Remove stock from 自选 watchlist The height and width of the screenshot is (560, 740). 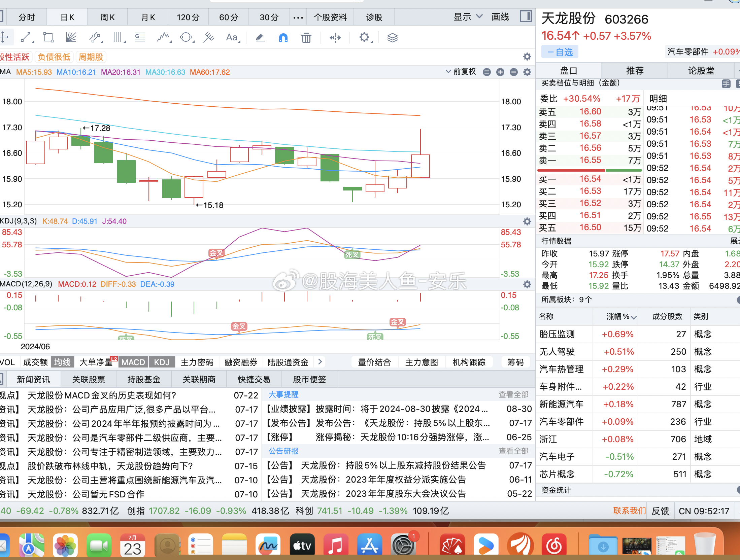(x=560, y=52)
